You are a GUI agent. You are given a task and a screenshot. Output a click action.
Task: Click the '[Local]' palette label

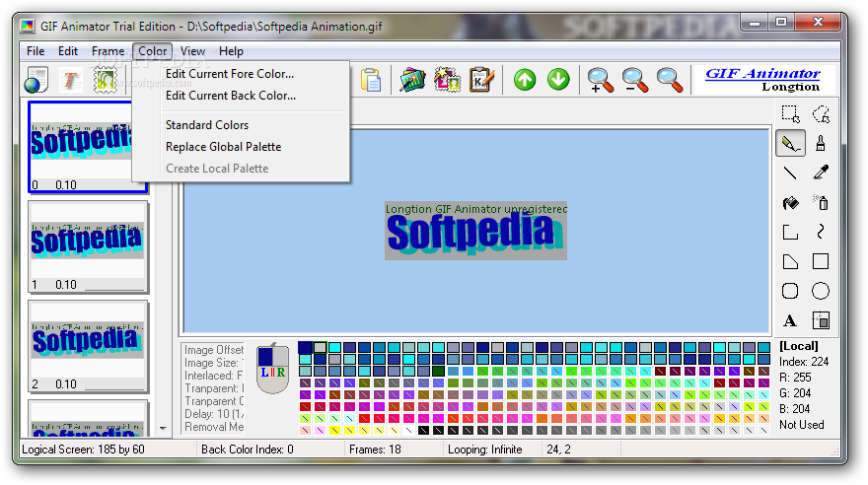[799, 346]
